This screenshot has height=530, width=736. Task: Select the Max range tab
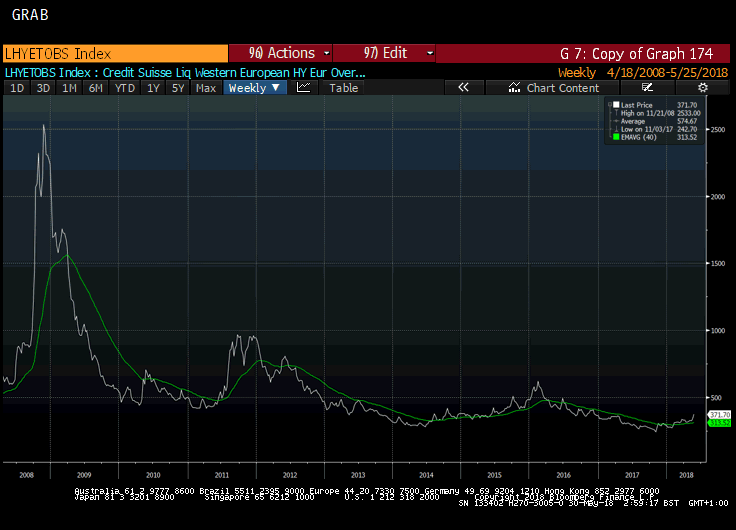coord(206,88)
